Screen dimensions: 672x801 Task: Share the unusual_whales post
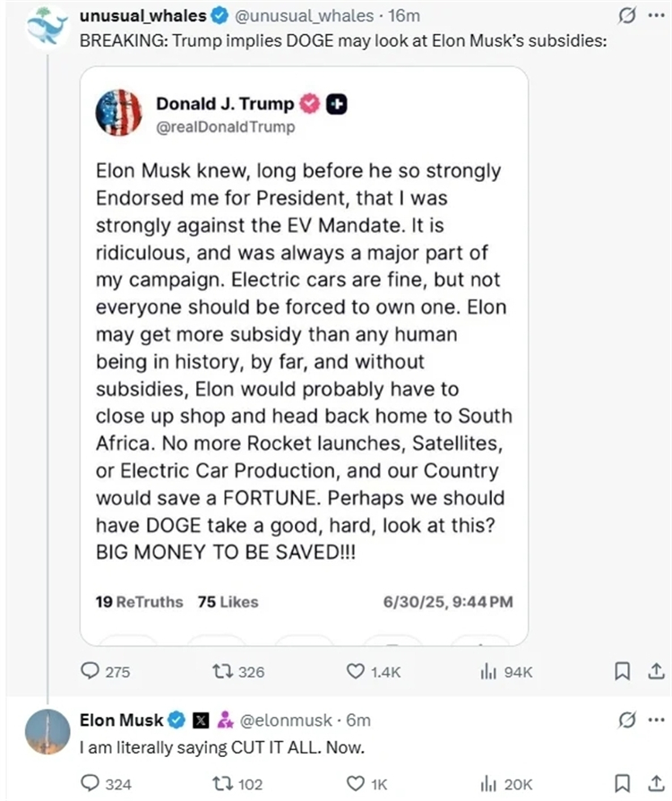click(x=656, y=672)
